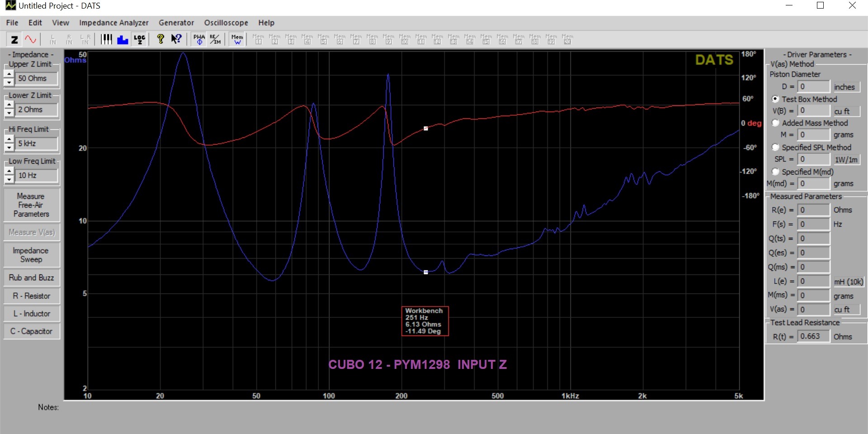Toggle the RE/IM display icon
Screen dimensions: 868x434
(x=215, y=39)
